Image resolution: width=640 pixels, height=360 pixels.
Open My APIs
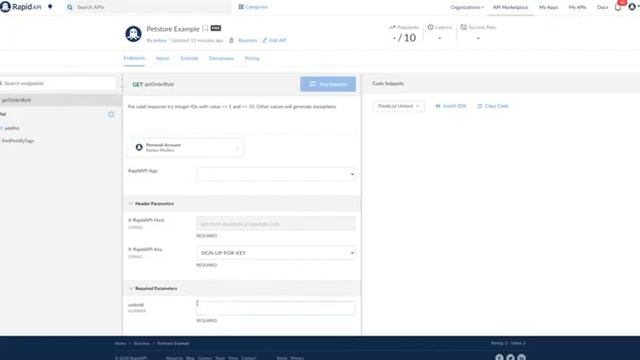coord(577,7)
